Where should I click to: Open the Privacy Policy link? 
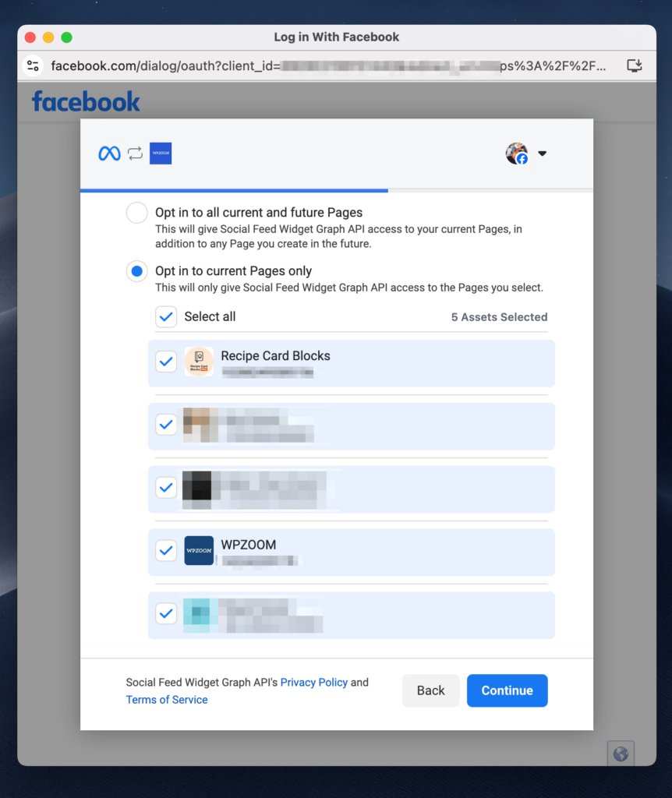coord(314,683)
